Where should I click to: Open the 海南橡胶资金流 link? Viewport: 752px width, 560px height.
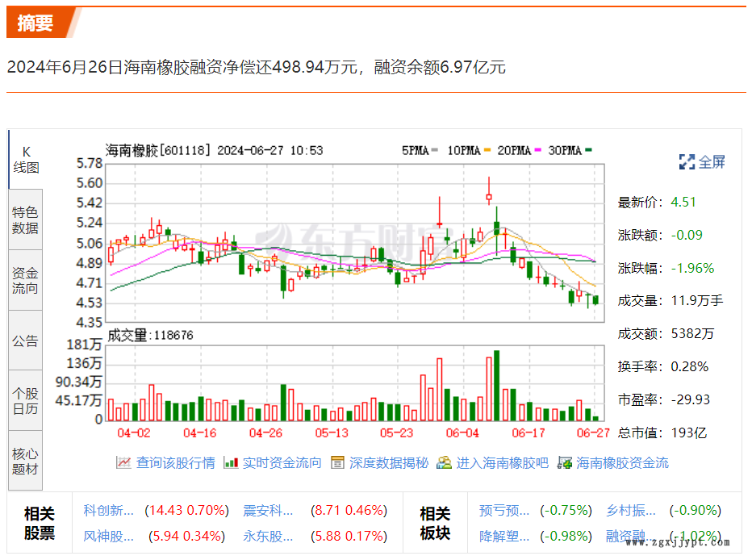[x=623, y=462]
